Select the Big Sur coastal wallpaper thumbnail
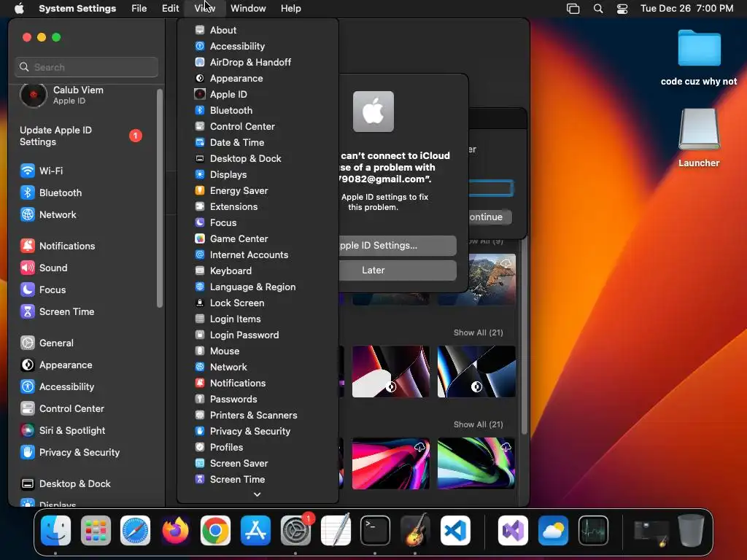 point(492,279)
